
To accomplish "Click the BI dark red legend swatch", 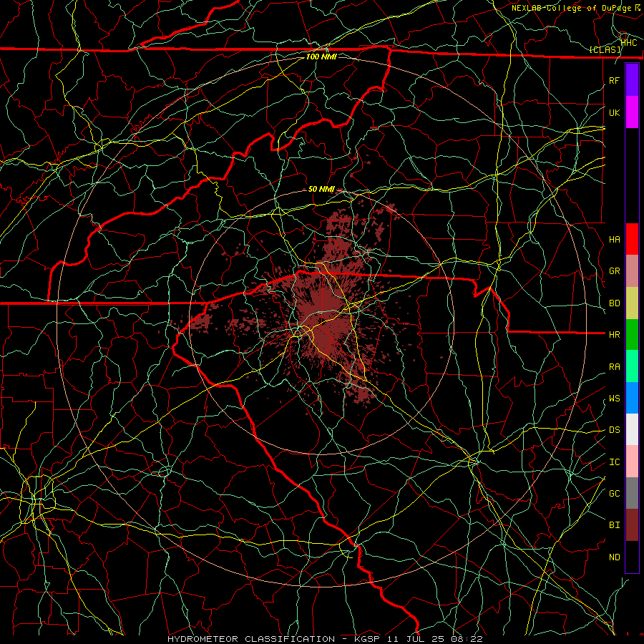I will 632,525.
